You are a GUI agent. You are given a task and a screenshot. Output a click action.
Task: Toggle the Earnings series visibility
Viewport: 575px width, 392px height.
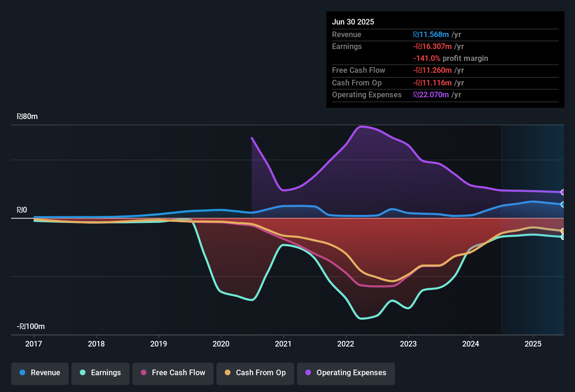[x=100, y=373]
